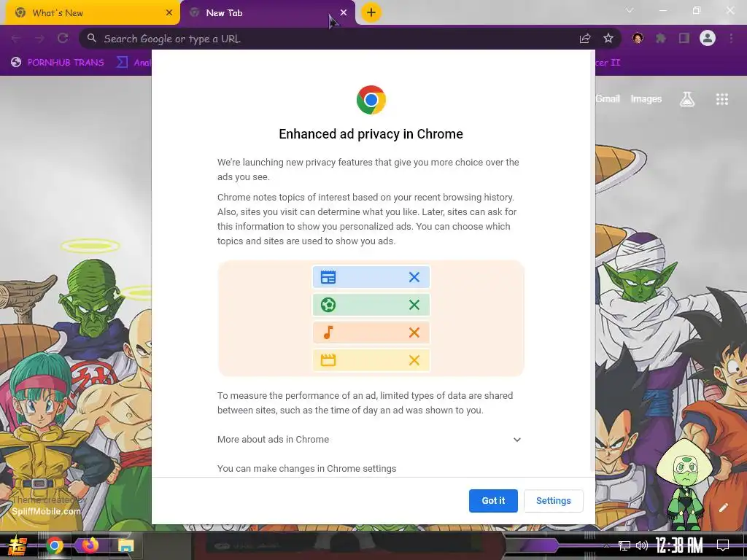Click the Settings button in dialog
This screenshot has height=560, width=747.
pos(553,501)
